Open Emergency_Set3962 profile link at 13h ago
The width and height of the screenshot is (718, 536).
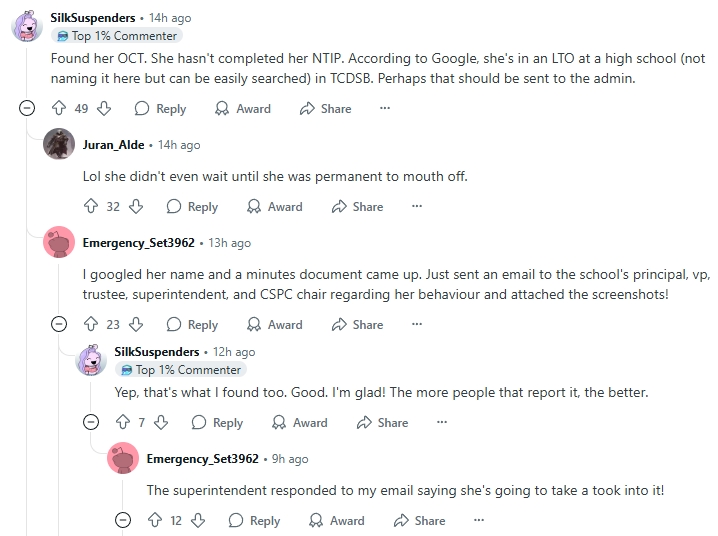pyautogui.click(x=138, y=243)
